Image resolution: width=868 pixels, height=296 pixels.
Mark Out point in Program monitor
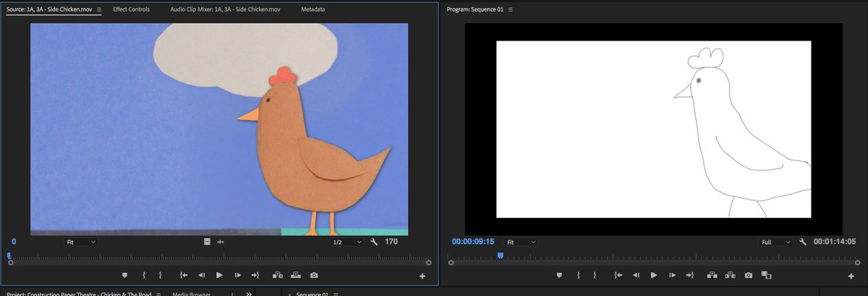tap(594, 275)
